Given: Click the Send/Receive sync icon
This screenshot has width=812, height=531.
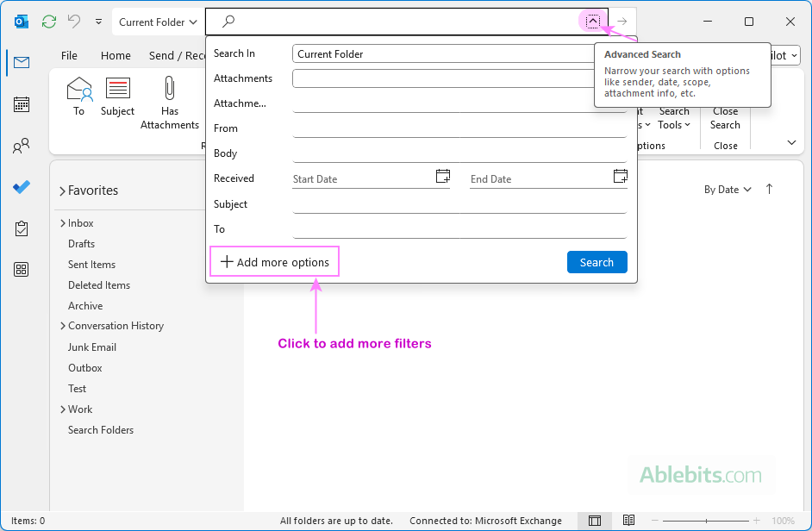Looking at the screenshot, I should click(49, 22).
